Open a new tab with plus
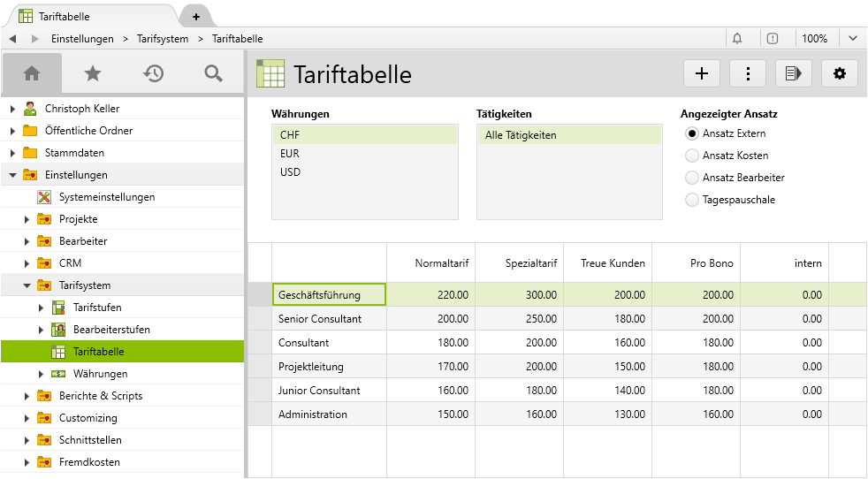The image size is (868, 479). tap(195, 17)
